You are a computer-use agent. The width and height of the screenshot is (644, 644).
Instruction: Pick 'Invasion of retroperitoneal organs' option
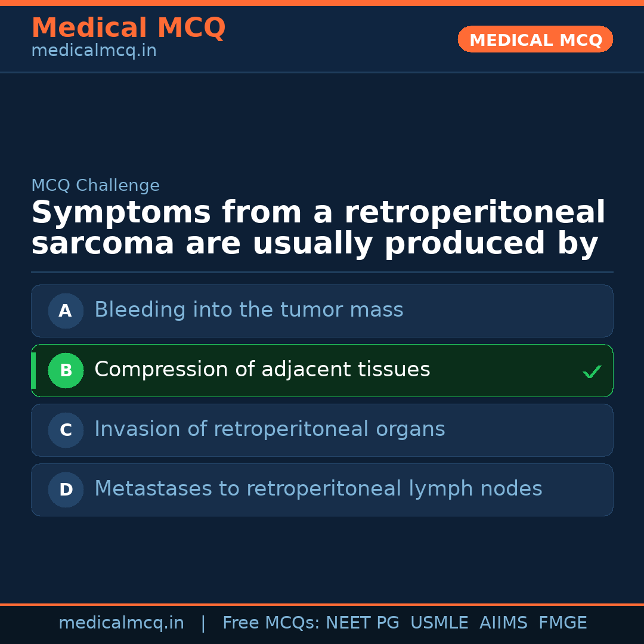click(x=270, y=429)
